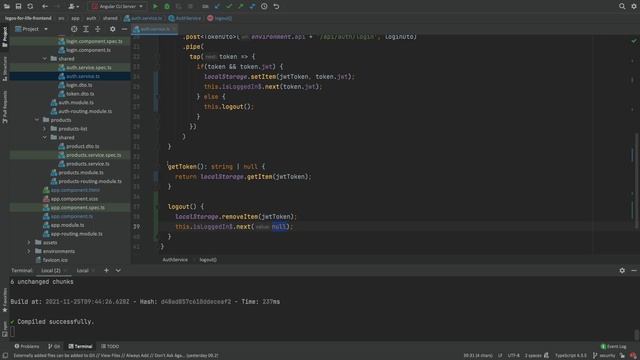640x360 pixels.
Task: Click the Git commit checkmark icon
Action: coord(229,6)
